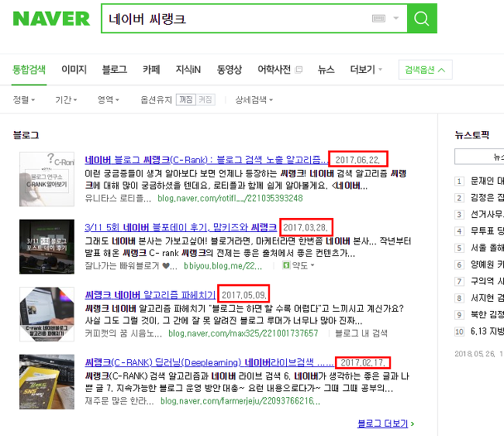504x436 pixels.
Task: Collapse the 검색옵션 button
Action: point(425,70)
